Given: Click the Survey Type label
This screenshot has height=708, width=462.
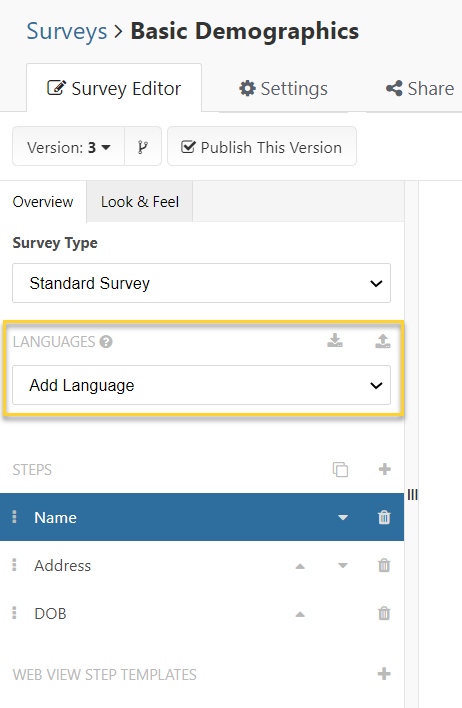Looking at the screenshot, I should click(x=55, y=243).
